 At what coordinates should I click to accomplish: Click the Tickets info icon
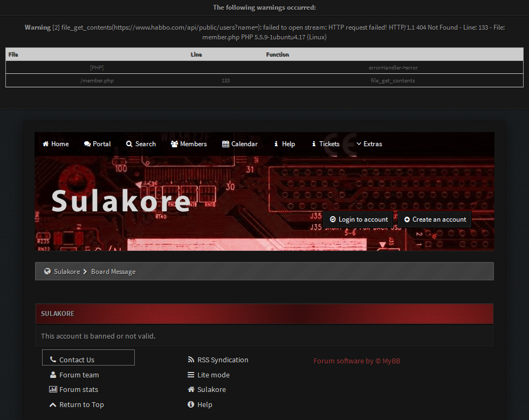click(x=314, y=144)
